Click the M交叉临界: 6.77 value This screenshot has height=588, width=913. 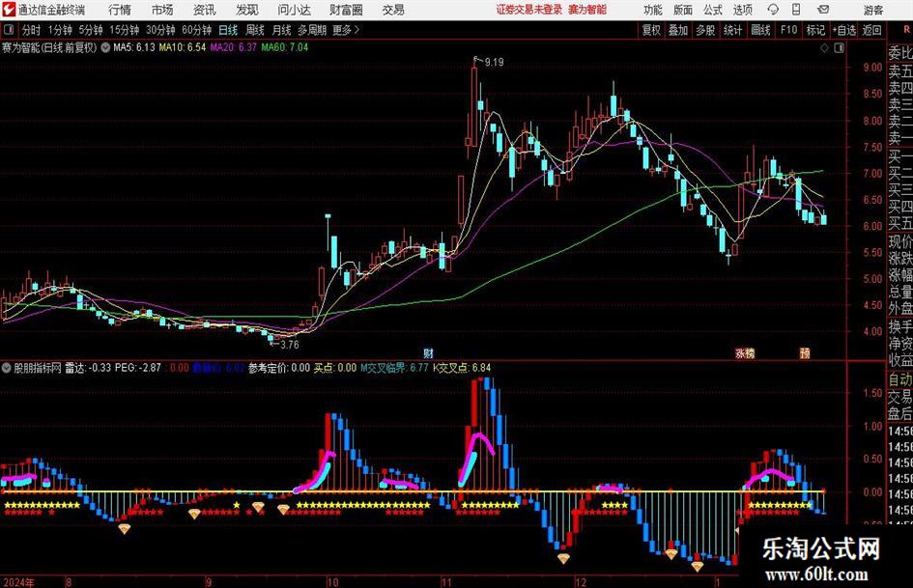tap(394, 368)
